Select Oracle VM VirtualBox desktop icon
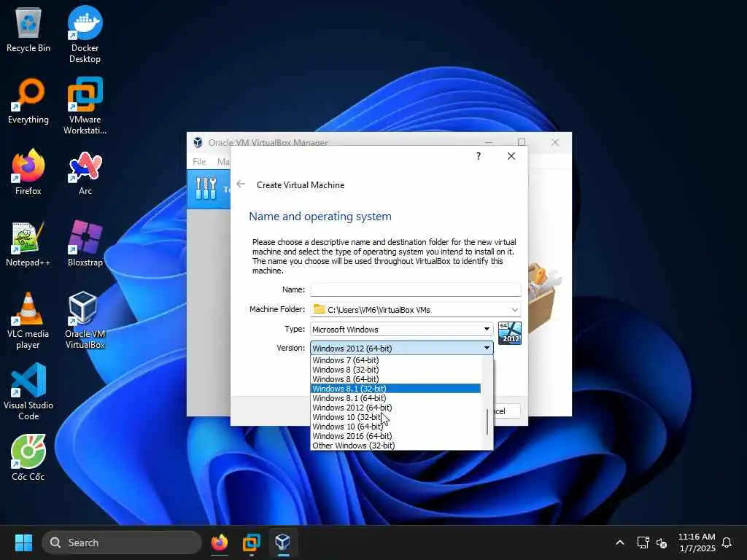This screenshot has height=560, width=747. 85,320
